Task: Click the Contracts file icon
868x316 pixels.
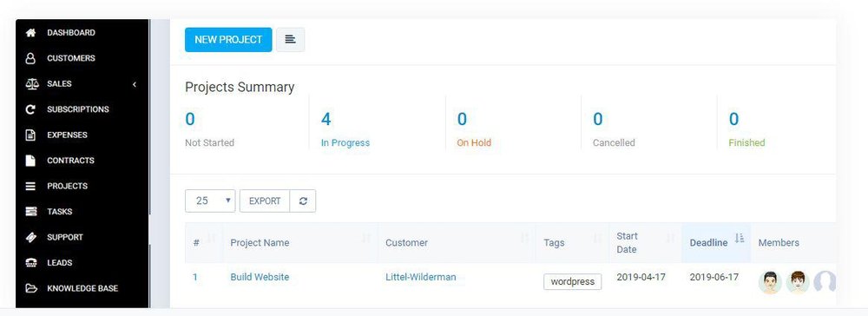Action: (31, 161)
